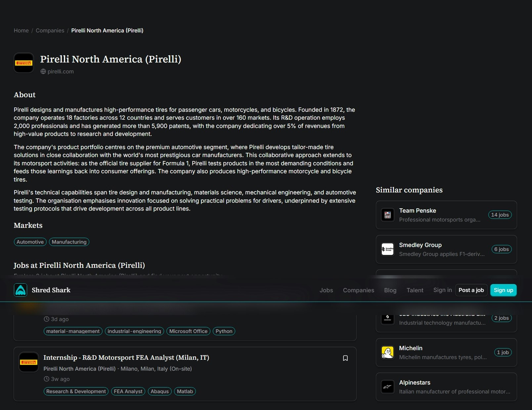532x410 pixels.
Task: Click the Similar companies heading
Action: click(x=409, y=190)
